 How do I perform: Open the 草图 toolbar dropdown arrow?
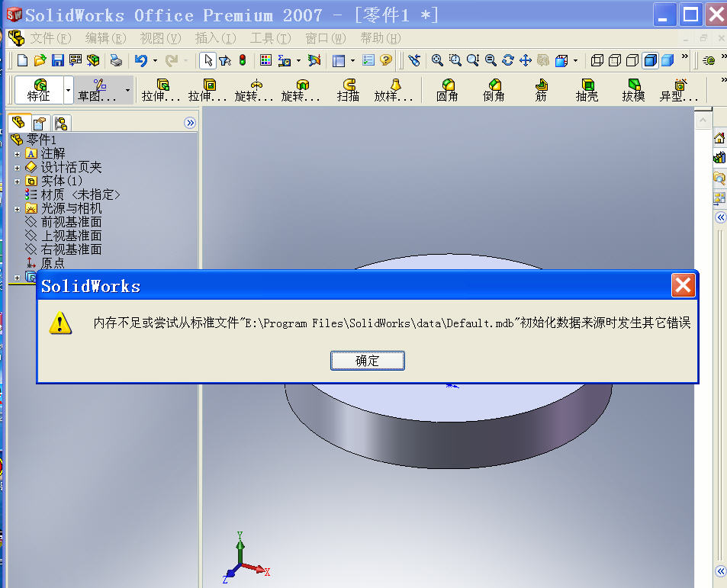(127, 90)
